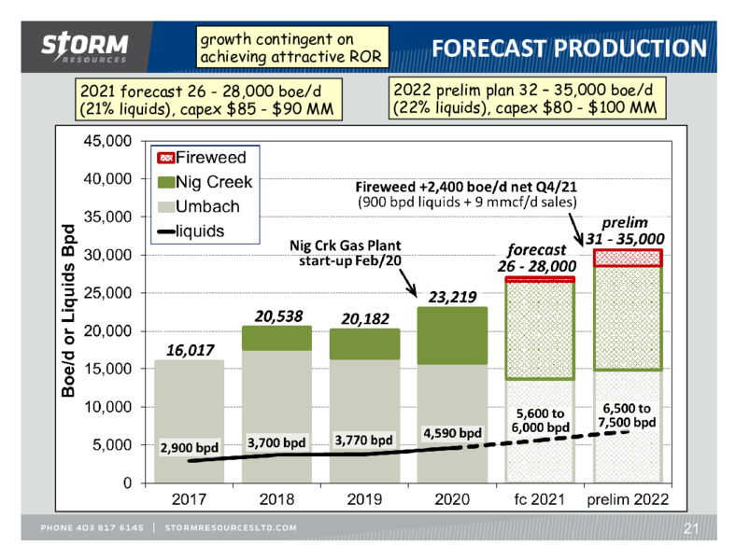Click the 'Umbach' legend label
Screen dimensions: 736x560
tap(207, 207)
